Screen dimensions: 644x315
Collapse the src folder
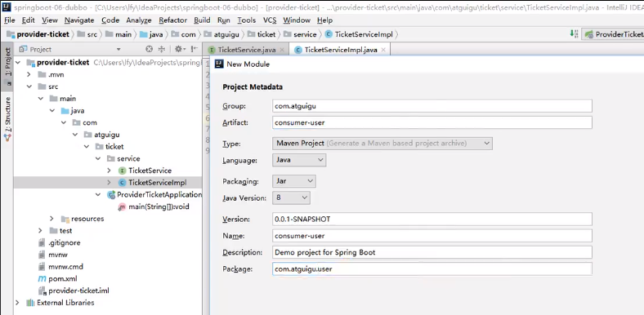tap(29, 87)
